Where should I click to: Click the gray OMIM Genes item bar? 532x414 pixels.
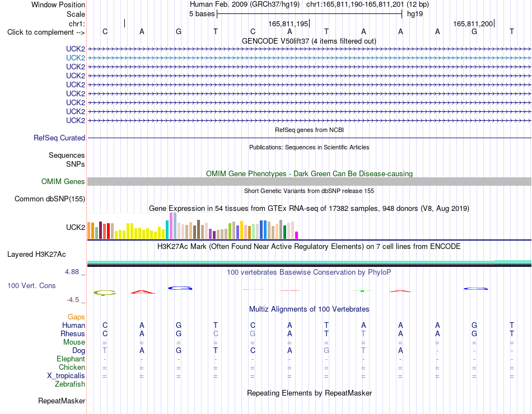309,181
